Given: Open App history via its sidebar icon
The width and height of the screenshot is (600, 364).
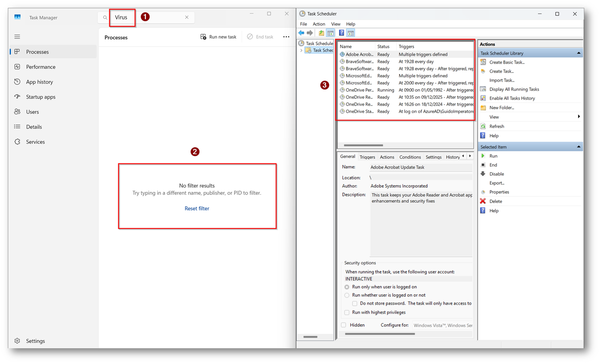Looking at the screenshot, I should tap(17, 82).
